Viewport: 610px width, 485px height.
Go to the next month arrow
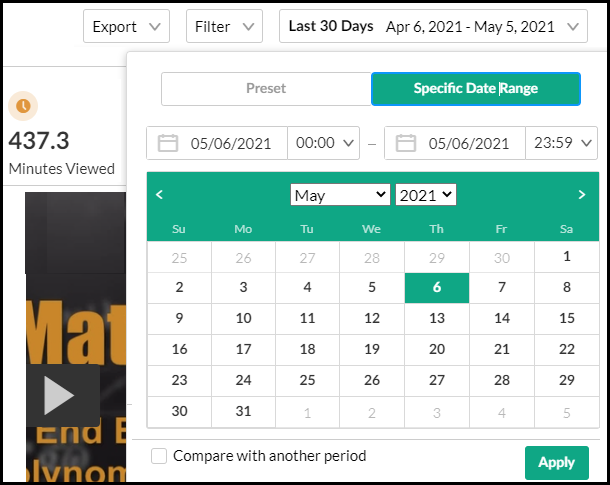pyautogui.click(x=582, y=195)
